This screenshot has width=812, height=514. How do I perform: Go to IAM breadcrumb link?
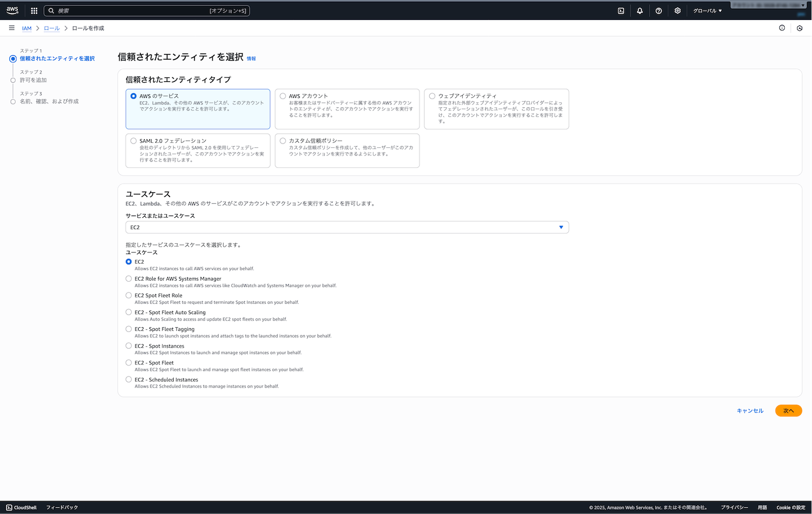click(x=27, y=28)
